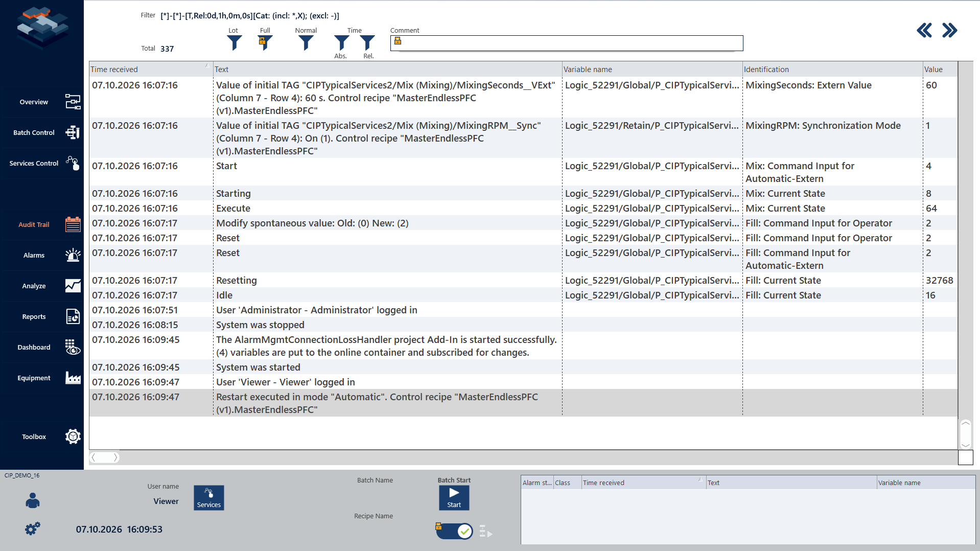This screenshot has width=980, height=551.
Task: Sort alarm list by Time received
Action: coord(643,483)
